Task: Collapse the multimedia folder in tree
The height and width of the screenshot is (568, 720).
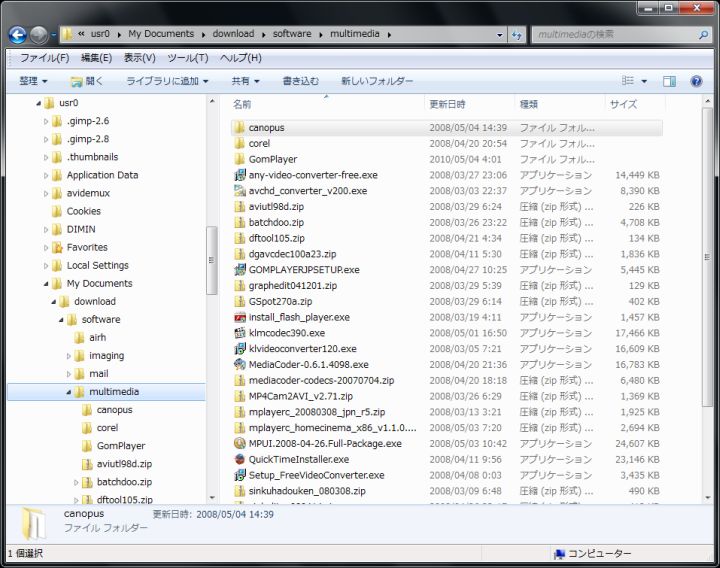Action: pyautogui.click(x=69, y=392)
